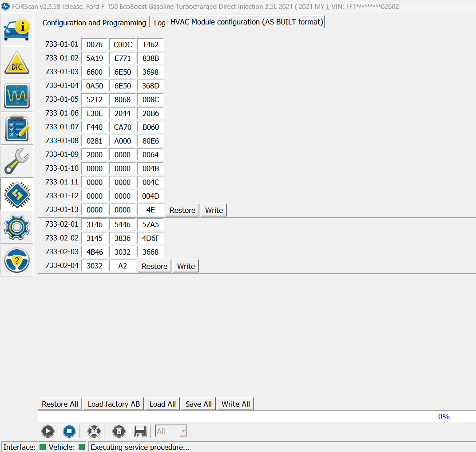The height and width of the screenshot is (452, 476).
Task: Click the Write All button
Action: pos(236,404)
